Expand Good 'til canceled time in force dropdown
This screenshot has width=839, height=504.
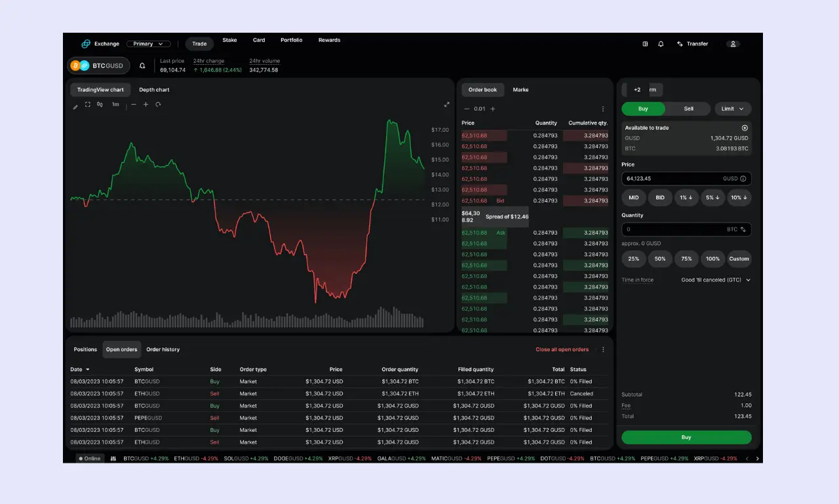tap(716, 280)
